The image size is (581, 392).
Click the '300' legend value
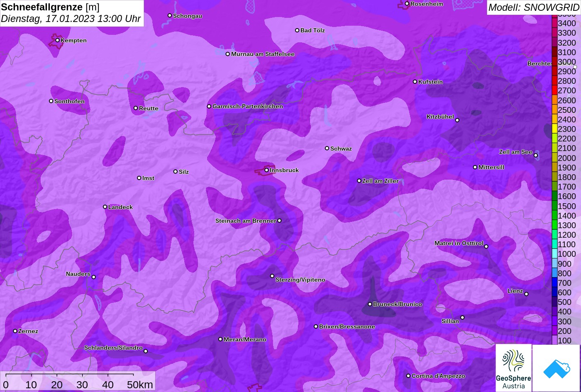(565, 321)
